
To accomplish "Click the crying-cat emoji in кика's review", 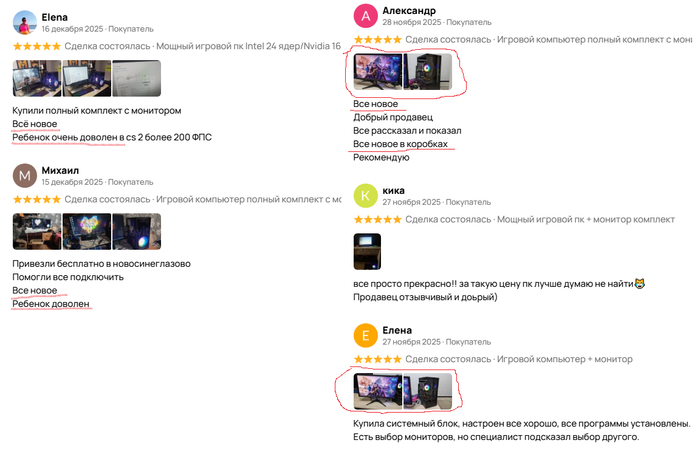I will tap(640, 283).
